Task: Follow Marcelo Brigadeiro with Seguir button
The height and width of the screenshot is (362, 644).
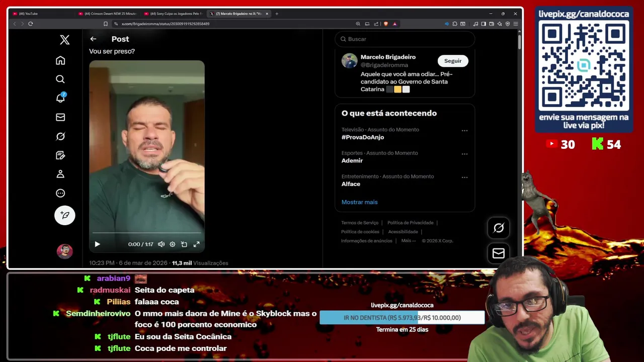Action: (x=453, y=61)
